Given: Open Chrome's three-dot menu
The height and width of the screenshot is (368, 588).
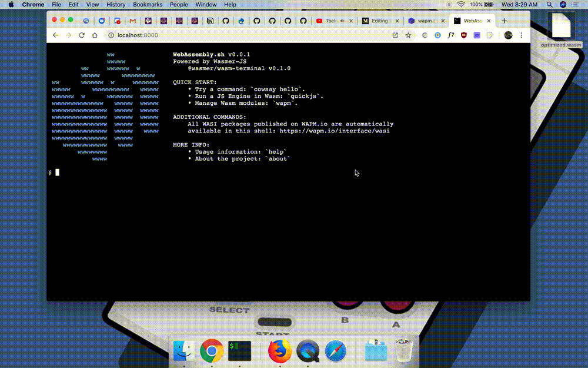Looking at the screenshot, I should point(521,35).
